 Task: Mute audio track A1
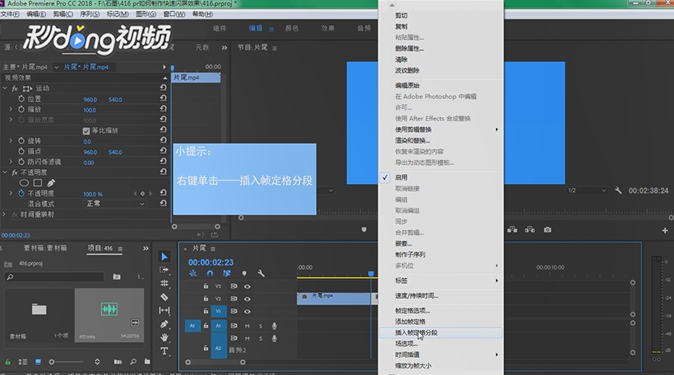tap(247, 326)
